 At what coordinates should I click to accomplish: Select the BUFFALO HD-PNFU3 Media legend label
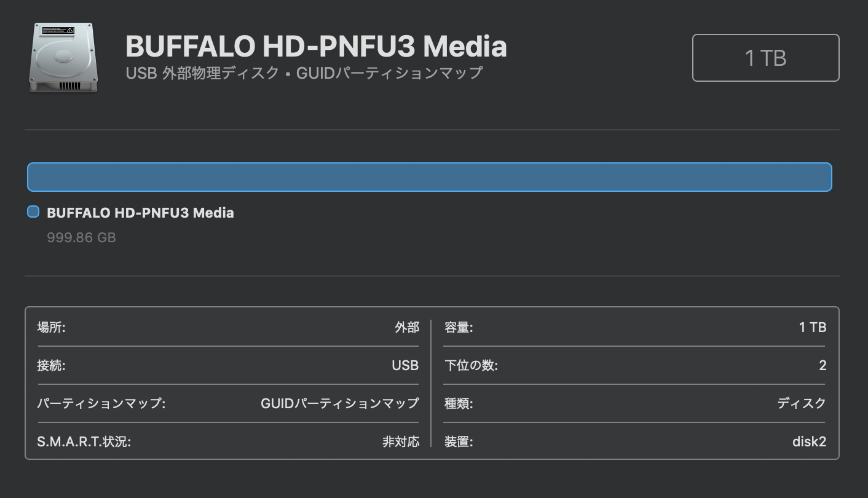[140, 213]
